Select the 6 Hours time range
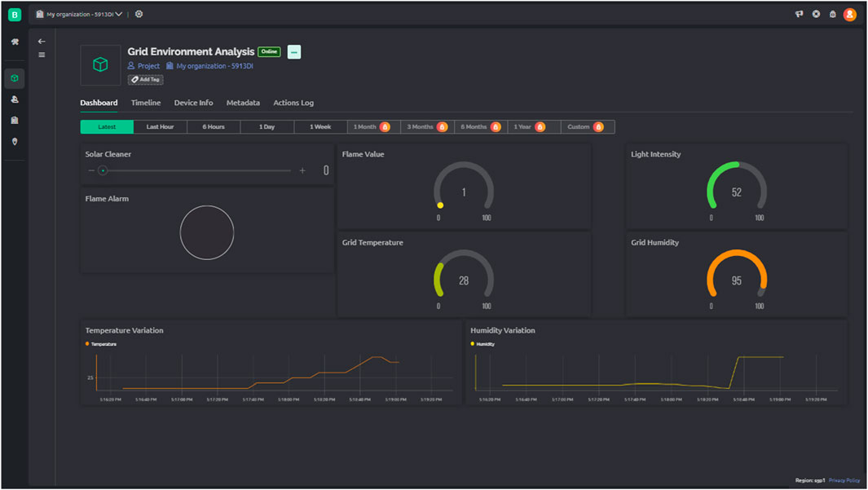Viewport: 868px width, 490px height. click(214, 127)
